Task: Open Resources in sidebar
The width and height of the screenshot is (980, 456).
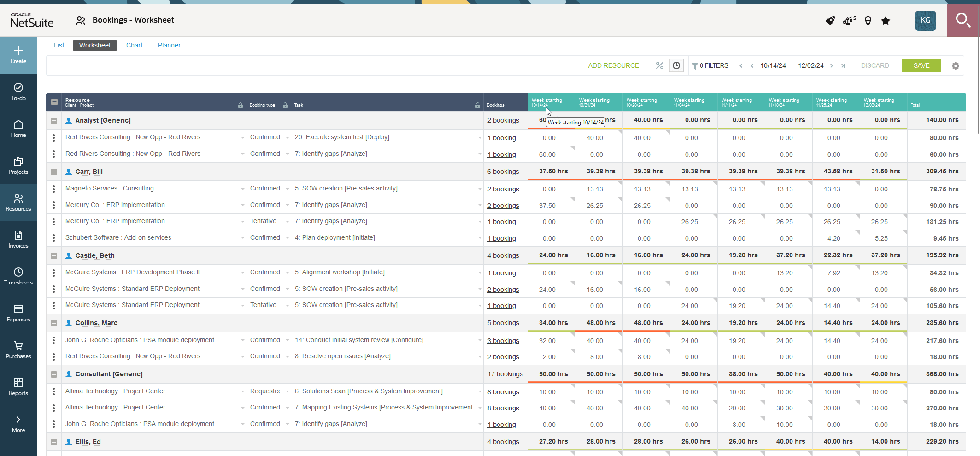Action: coord(18,203)
